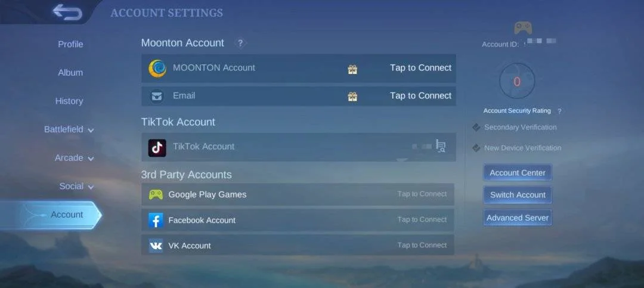The height and width of the screenshot is (288, 644).
Task: Tap to Connect the MOONTON Account
Action: [x=420, y=68]
